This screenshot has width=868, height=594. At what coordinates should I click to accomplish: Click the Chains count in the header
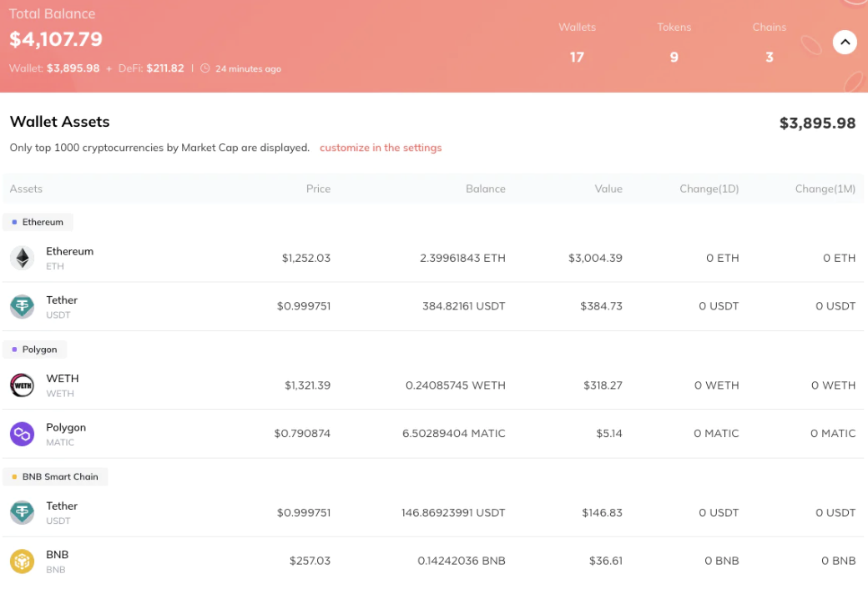769,57
